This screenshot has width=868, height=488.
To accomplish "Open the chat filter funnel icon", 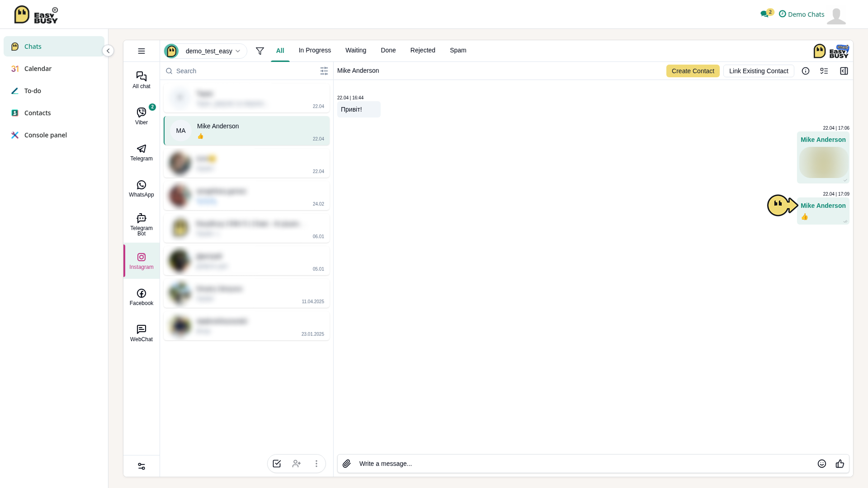I will (260, 51).
